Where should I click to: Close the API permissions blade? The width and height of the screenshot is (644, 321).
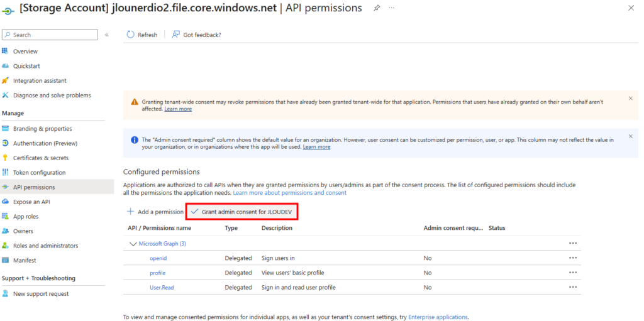tap(631, 8)
